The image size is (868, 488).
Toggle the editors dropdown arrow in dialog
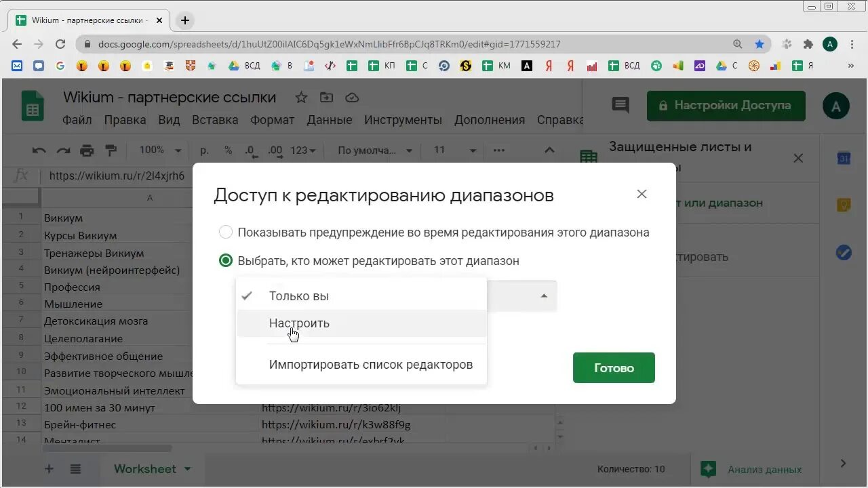click(x=544, y=296)
